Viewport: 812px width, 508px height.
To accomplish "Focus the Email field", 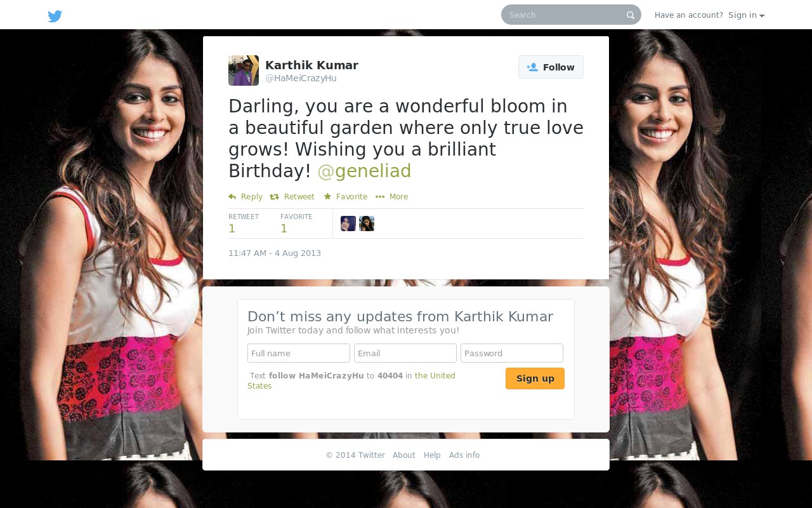I will [405, 353].
